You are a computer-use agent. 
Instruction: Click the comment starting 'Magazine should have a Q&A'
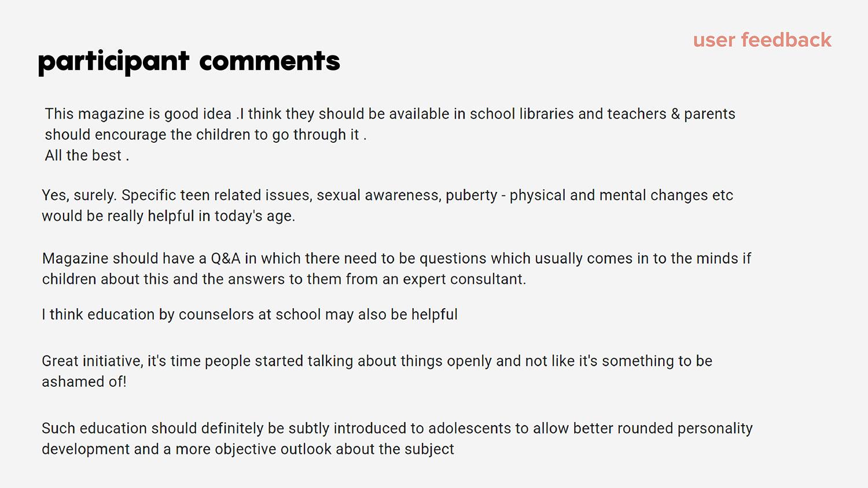tap(396, 268)
